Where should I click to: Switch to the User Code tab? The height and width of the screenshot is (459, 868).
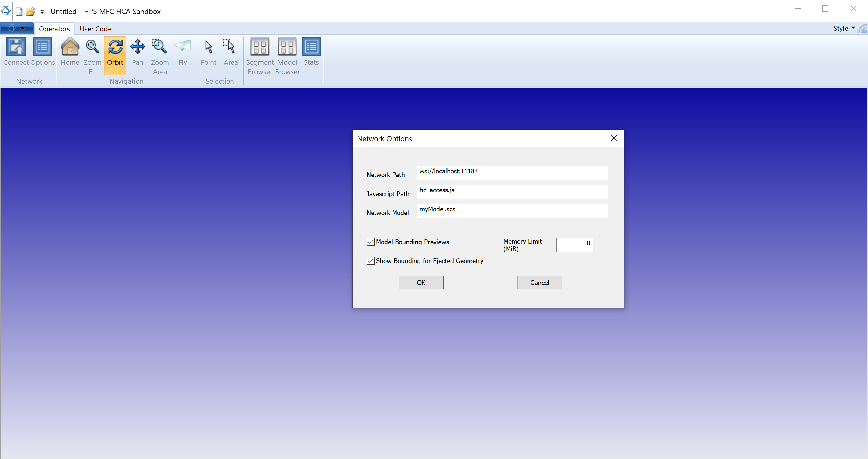click(x=95, y=29)
